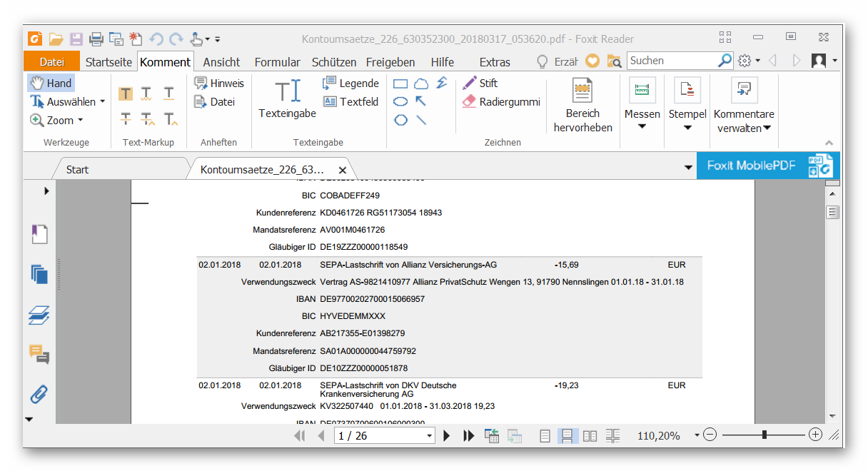Select the Stift pencil tool
The image size is (868, 471).
480,83
